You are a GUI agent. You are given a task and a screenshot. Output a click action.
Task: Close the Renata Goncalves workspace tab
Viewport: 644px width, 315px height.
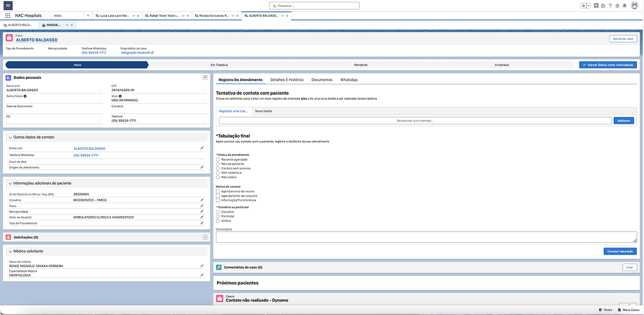tap(237, 15)
